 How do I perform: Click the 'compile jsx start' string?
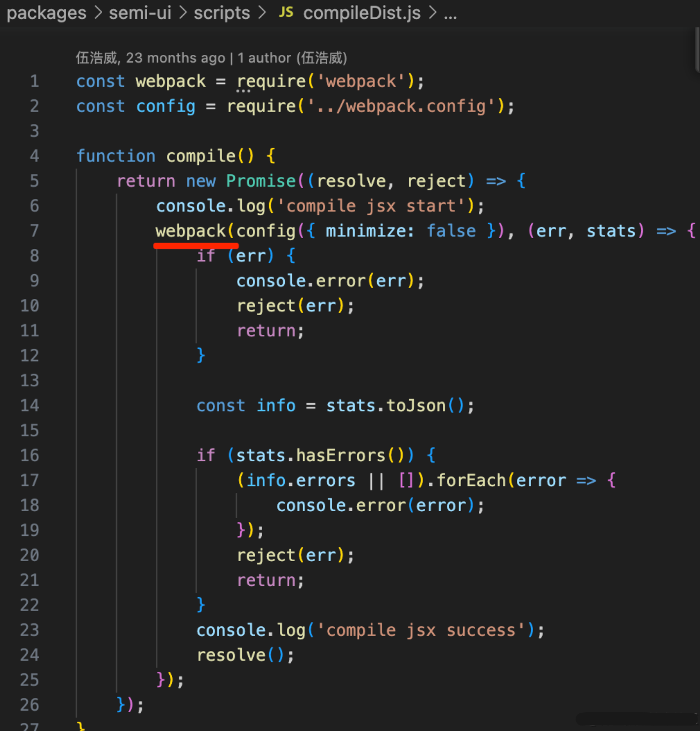point(371,206)
